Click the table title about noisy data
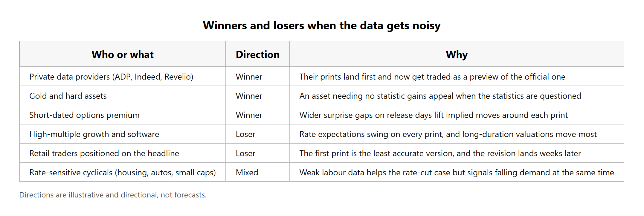Image resolution: width=644 pixels, height=216 pixels. point(322,26)
